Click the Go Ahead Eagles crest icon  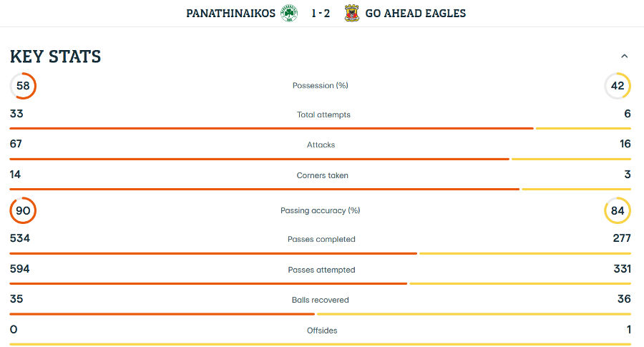click(351, 14)
